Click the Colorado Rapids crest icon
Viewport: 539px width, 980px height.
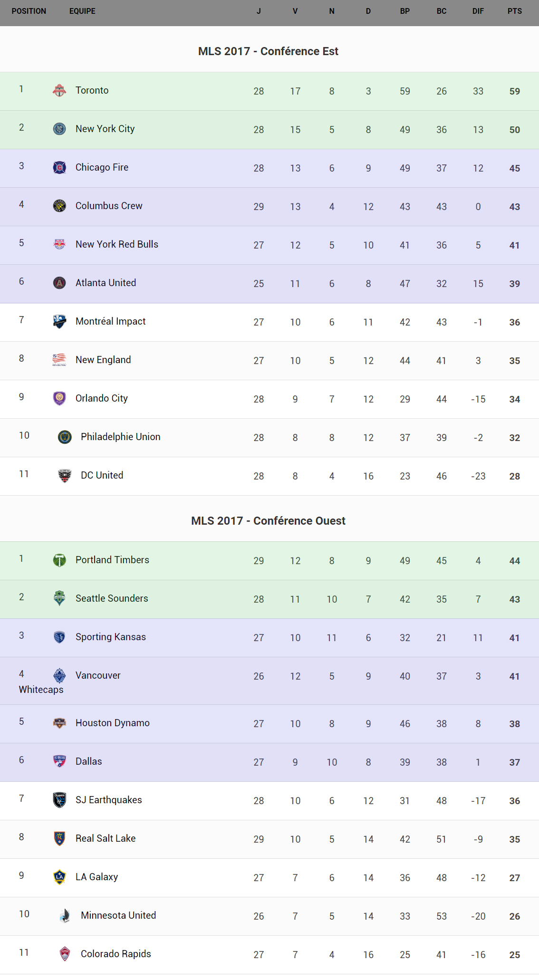click(65, 954)
